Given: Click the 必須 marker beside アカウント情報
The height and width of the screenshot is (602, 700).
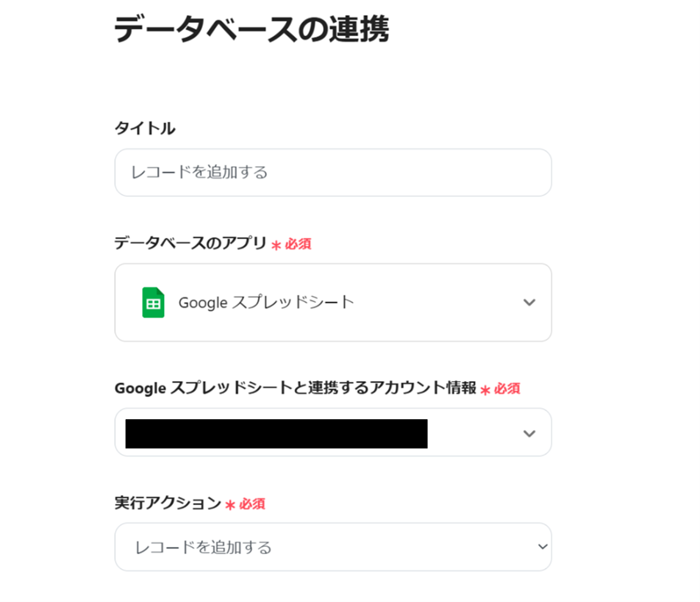Looking at the screenshot, I should pos(507,388).
